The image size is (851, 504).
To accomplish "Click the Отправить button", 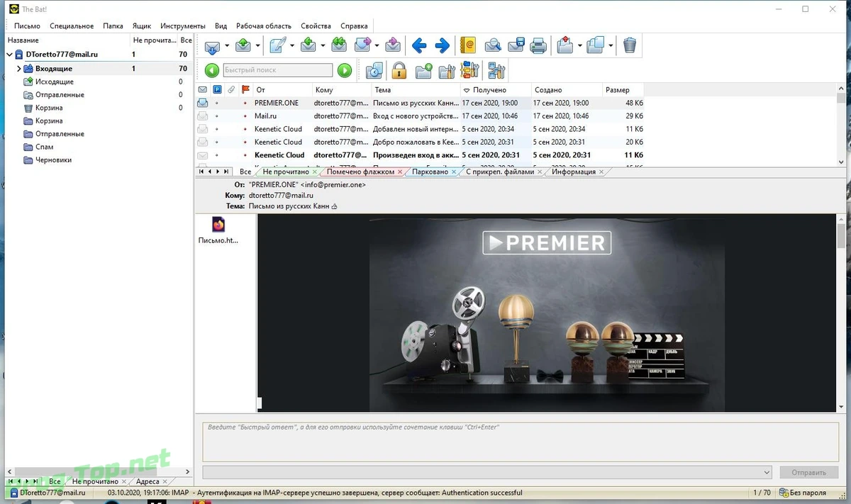I will pos(808,472).
